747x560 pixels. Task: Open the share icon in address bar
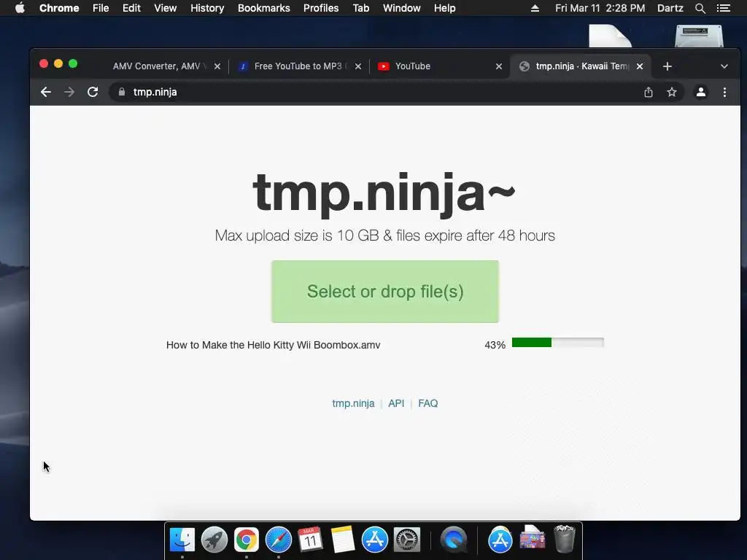tap(649, 92)
